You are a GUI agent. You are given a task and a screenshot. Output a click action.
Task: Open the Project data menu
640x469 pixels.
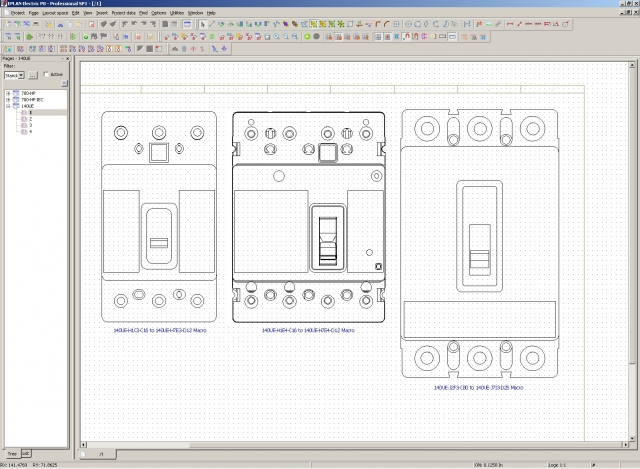click(x=123, y=13)
